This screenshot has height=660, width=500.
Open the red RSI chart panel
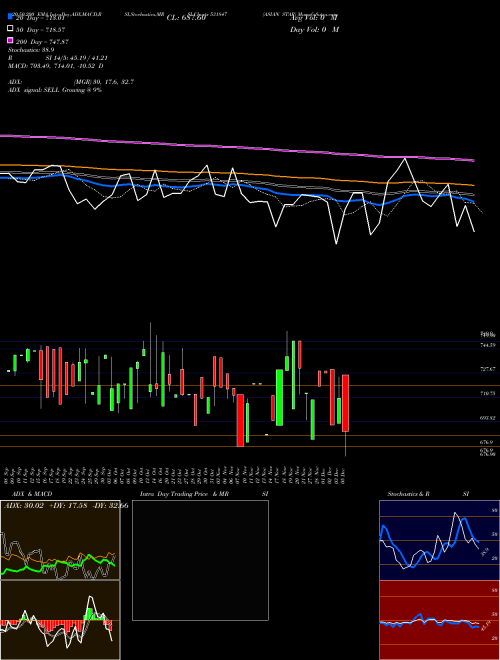coord(439,620)
